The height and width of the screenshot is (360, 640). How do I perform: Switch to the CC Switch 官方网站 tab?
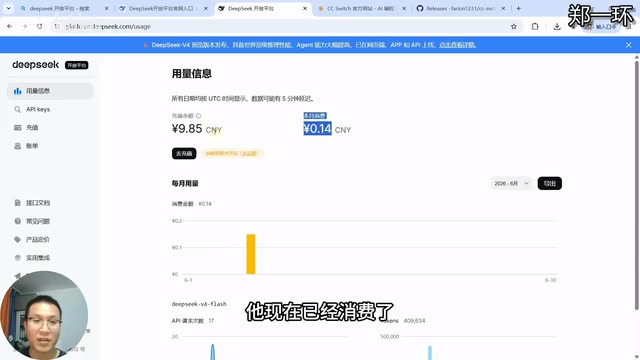pyautogui.click(x=360, y=8)
